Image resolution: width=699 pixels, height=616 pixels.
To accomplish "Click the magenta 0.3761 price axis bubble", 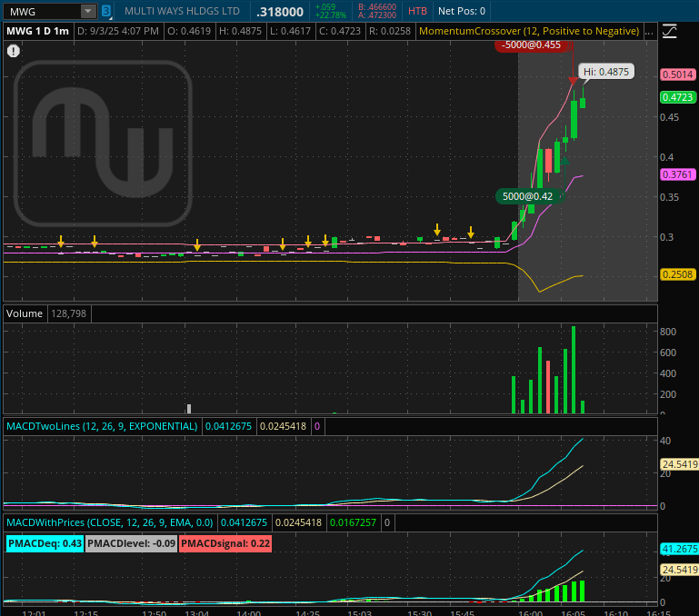I will [x=677, y=174].
